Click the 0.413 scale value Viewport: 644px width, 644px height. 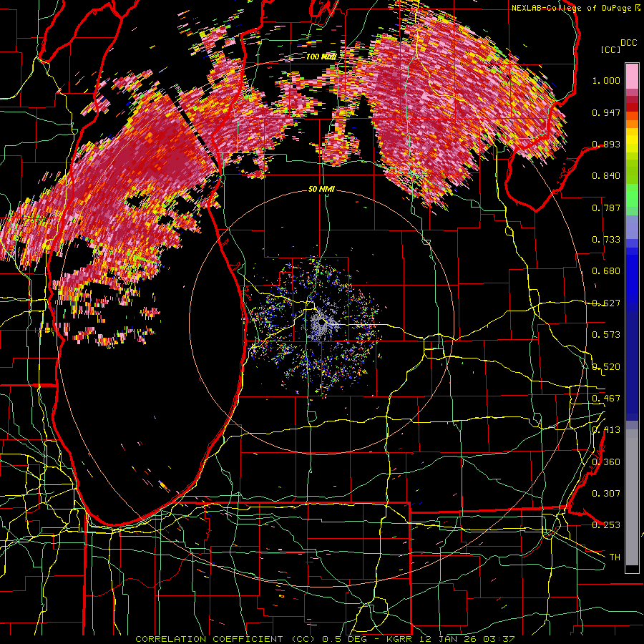click(606, 430)
